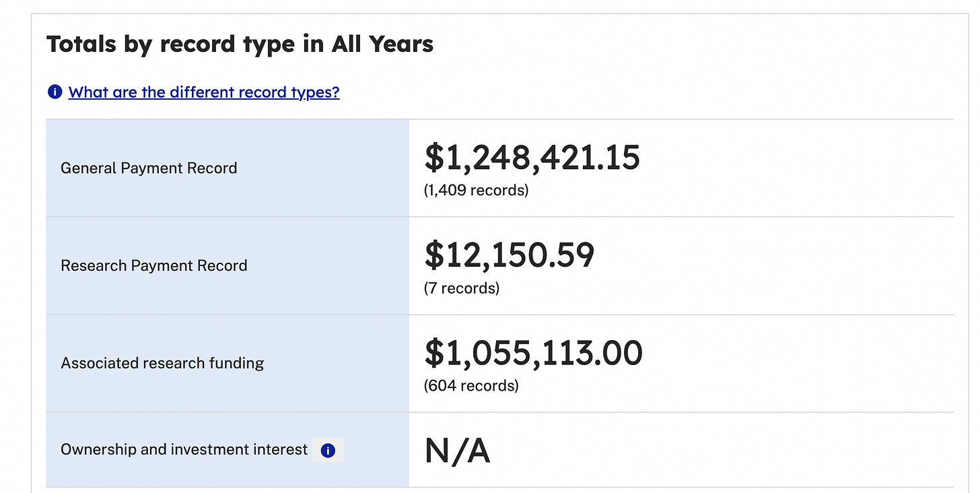
Task: Open 'What are the different record types?' link
Action: 204,92
